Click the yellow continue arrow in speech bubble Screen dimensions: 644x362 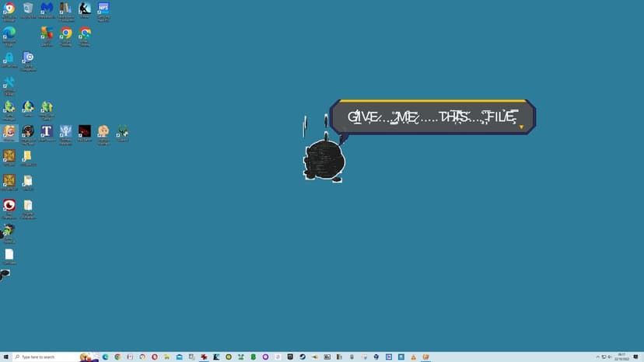pos(521,127)
